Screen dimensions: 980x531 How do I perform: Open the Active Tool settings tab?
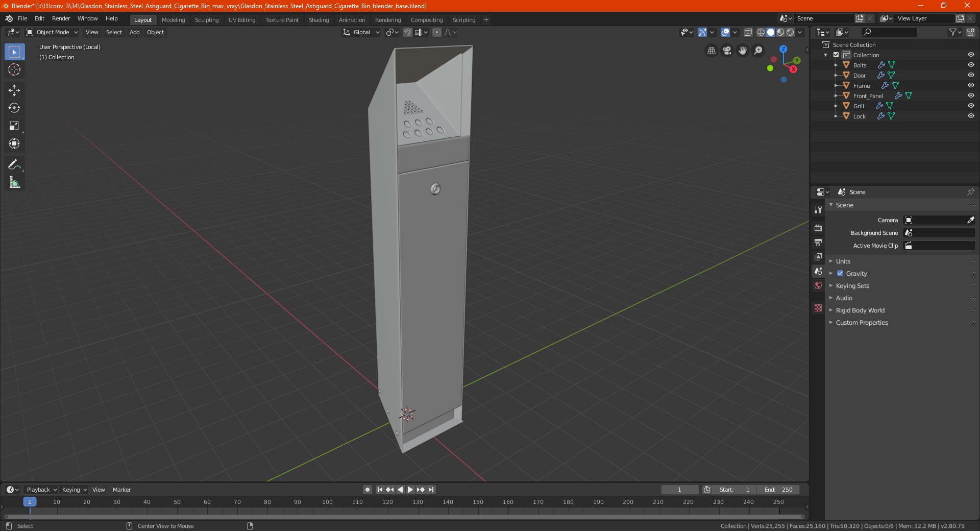tap(818, 209)
